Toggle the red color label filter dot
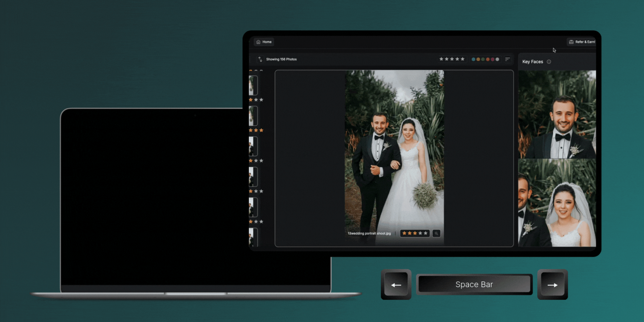This screenshot has height=322, width=644. [493, 59]
